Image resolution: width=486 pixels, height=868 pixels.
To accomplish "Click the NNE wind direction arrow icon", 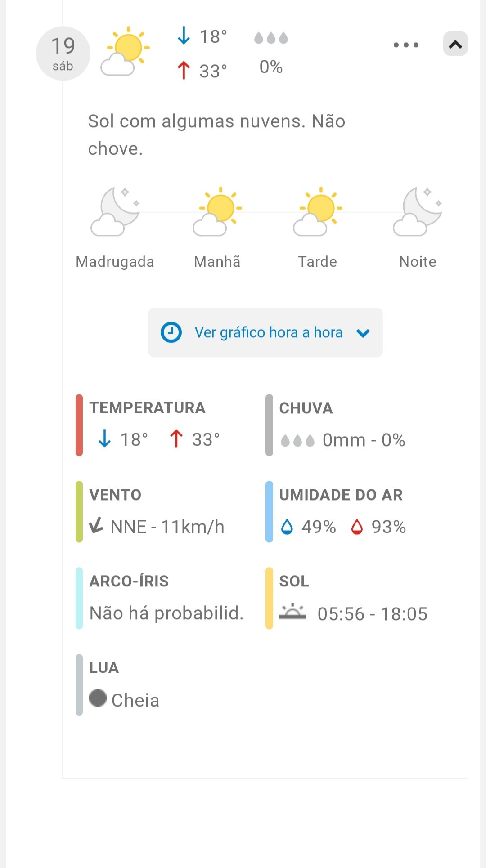I will (x=96, y=525).
